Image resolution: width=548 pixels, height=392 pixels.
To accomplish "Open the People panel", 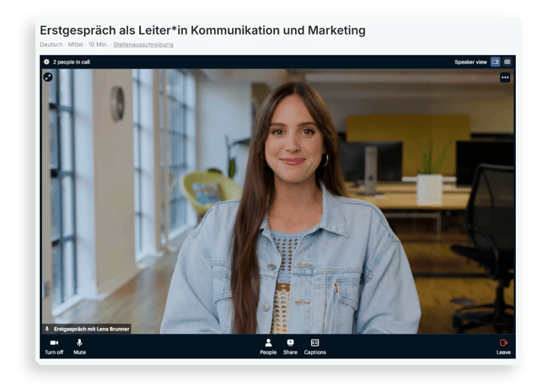I will 268,347.
